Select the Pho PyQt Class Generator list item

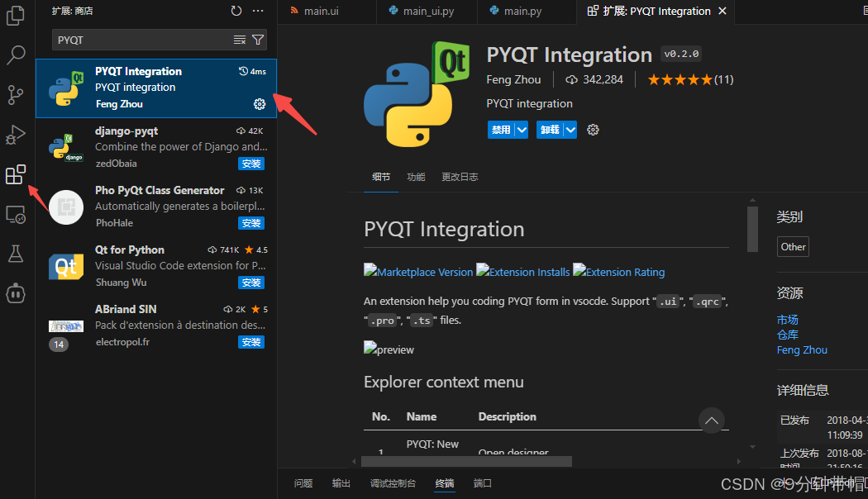[156, 207]
